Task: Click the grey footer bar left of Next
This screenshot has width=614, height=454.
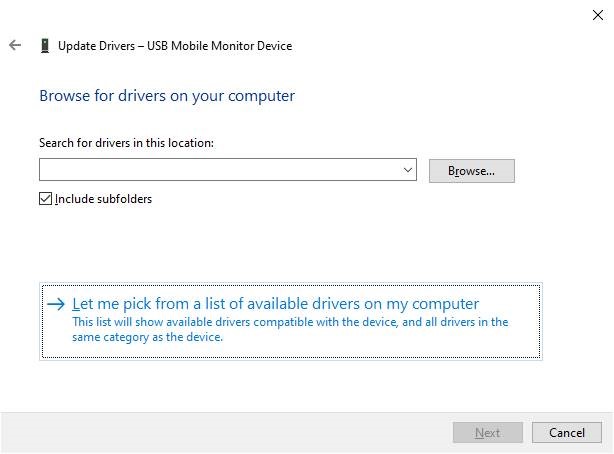Action: (x=220, y=433)
